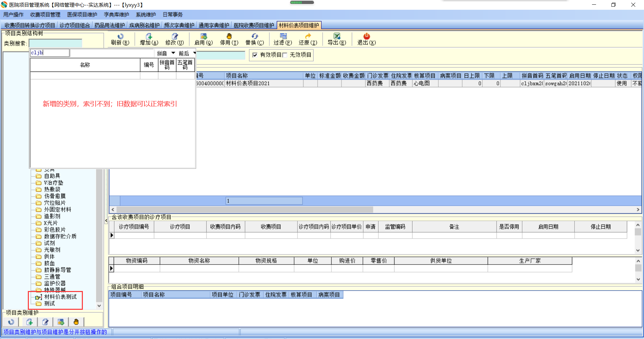Click the horizontal scrollbar thumb of item grid
644x339 pixels.
[245, 209]
